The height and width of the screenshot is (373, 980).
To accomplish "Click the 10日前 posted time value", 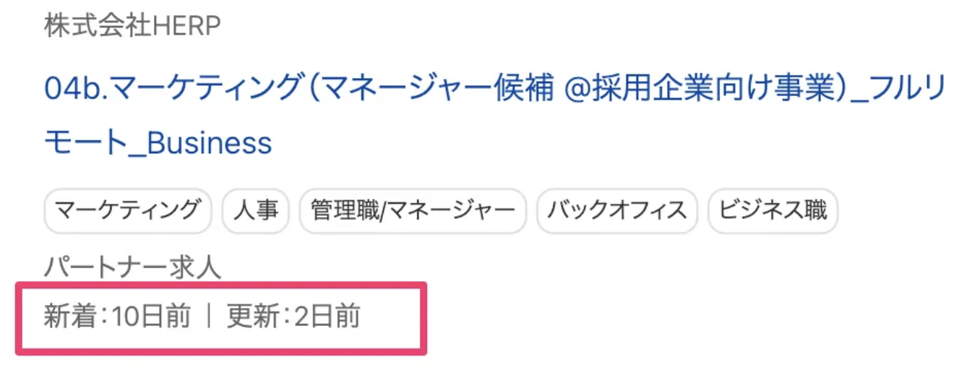I will [x=152, y=317].
